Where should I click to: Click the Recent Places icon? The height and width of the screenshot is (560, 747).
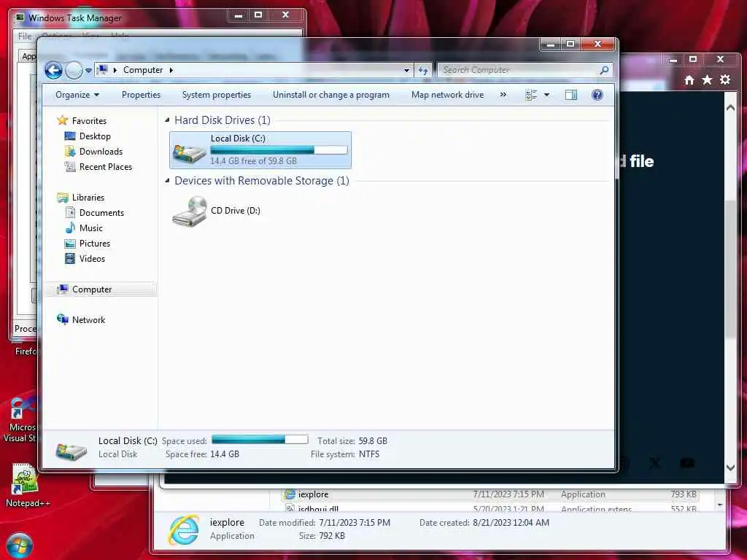pos(70,167)
